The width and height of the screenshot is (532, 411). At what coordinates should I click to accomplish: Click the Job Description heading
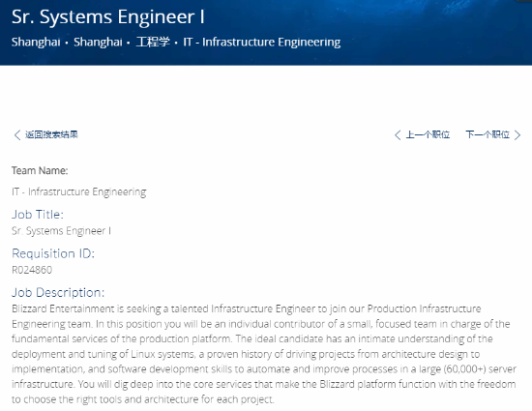pyautogui.click(x=58, y=292)
